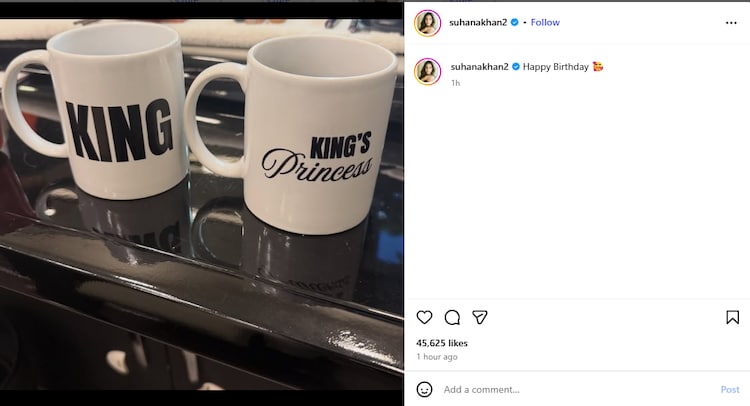View the 45,625 likes list

pyautogui.click(x=442, y=343)
